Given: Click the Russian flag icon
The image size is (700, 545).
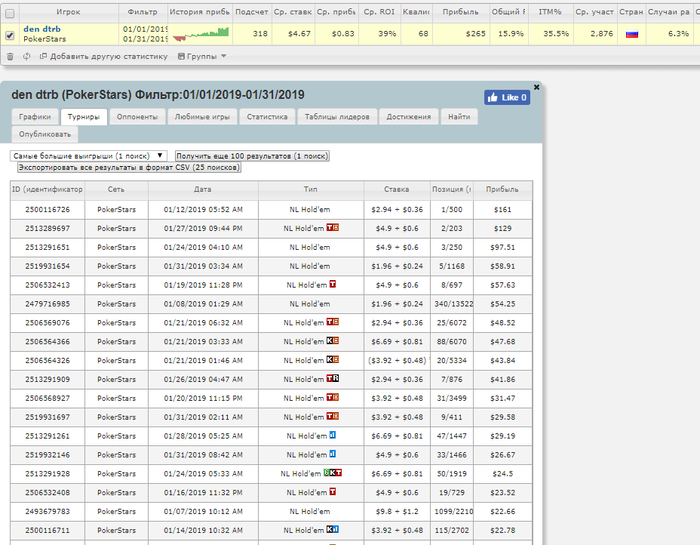Looking at the screenshot, I should pos(632,34).
